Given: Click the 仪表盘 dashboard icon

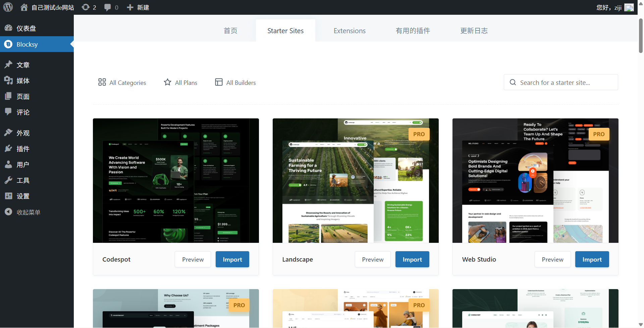Looking at the screenshot, I should coord(8,28).
